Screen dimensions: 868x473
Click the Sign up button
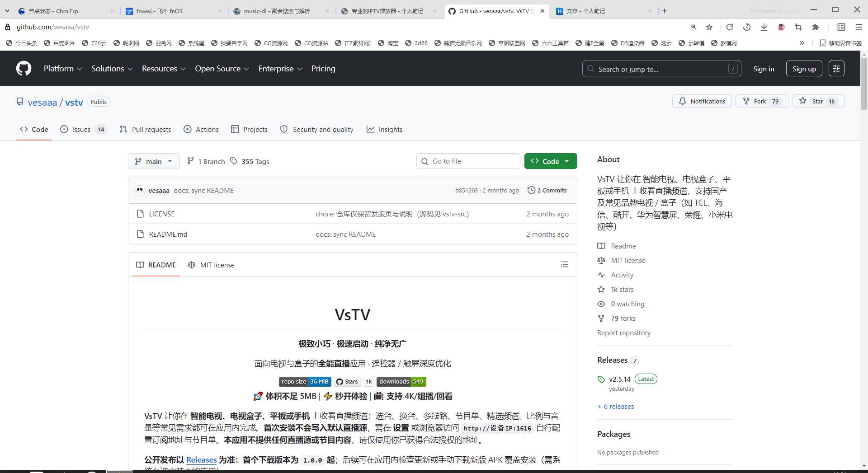tap(804, 69)
